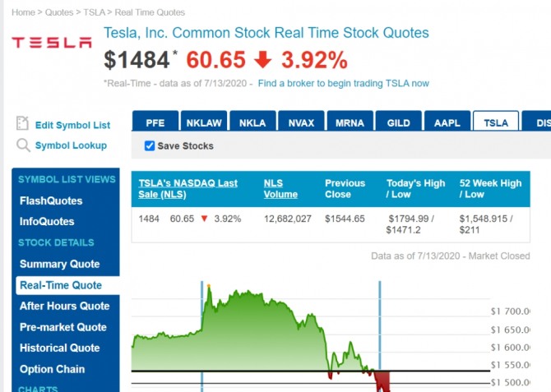
Task: Click the NLS Volume column header link
Action: 280,188
